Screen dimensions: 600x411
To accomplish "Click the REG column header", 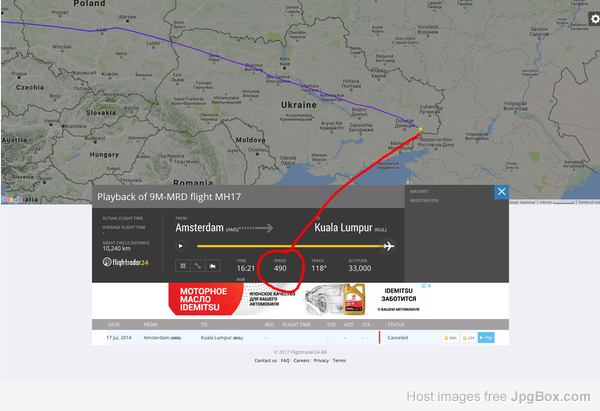I will pos(269,325).
